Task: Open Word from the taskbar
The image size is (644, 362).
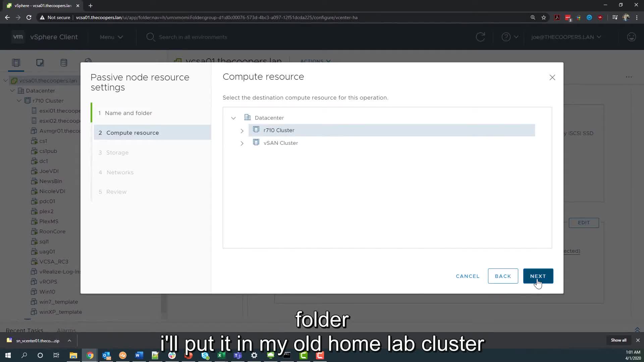Action: pos(139,355)
